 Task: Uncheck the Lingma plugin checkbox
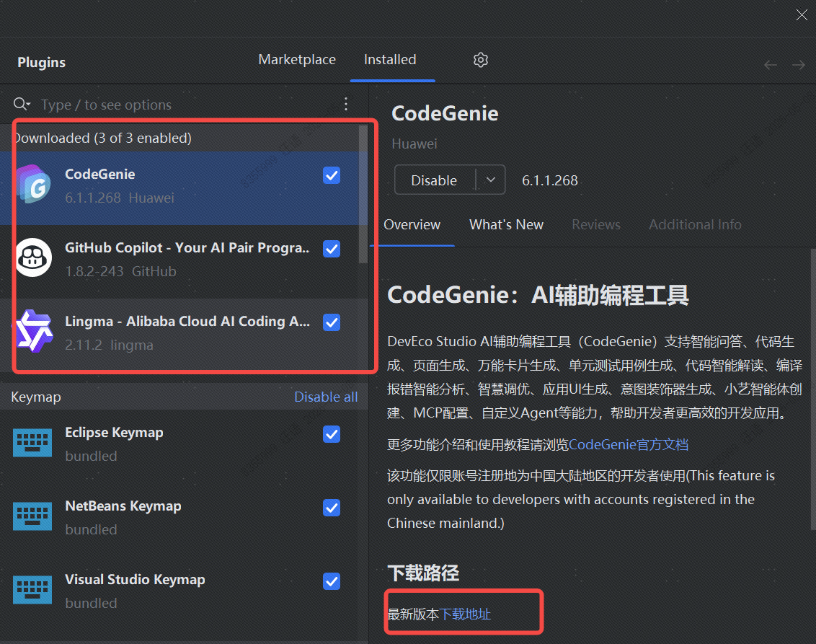[332, 322]
